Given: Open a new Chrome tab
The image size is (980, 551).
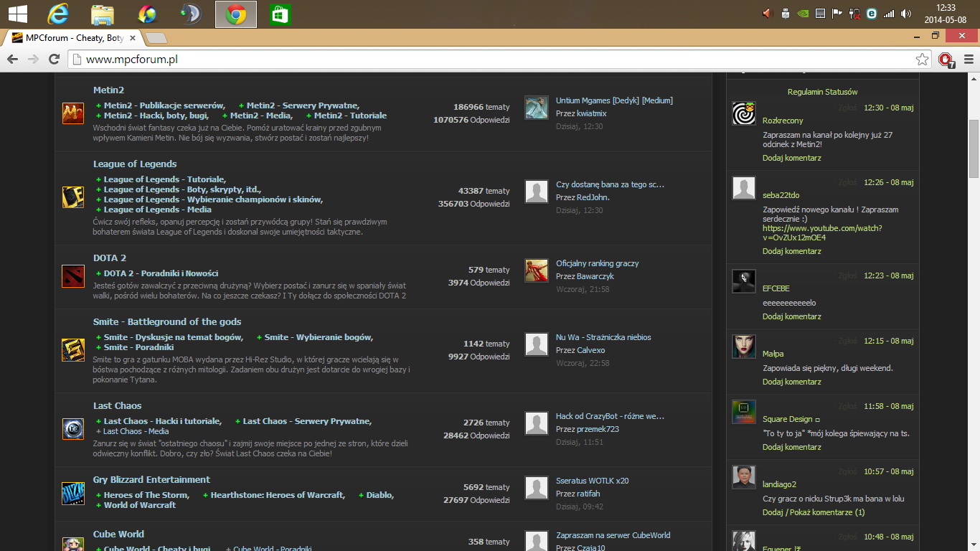Looking at the screenshot, I should point(156,38).
